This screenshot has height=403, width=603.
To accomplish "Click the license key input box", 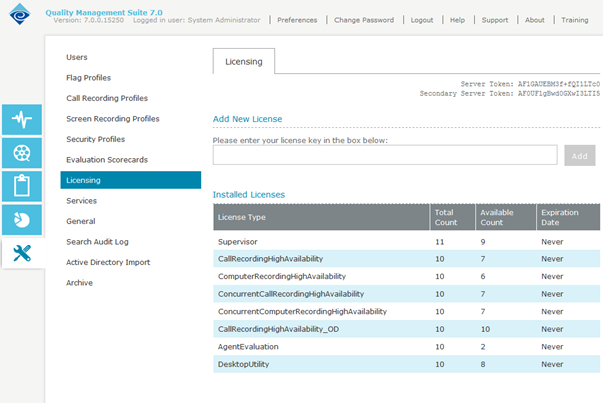I will pyautogui.click(x=385, y=155).
